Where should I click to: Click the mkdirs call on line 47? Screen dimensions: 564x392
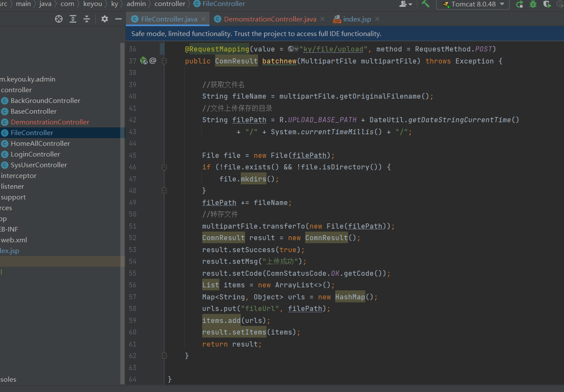click(x=254, y=179)
